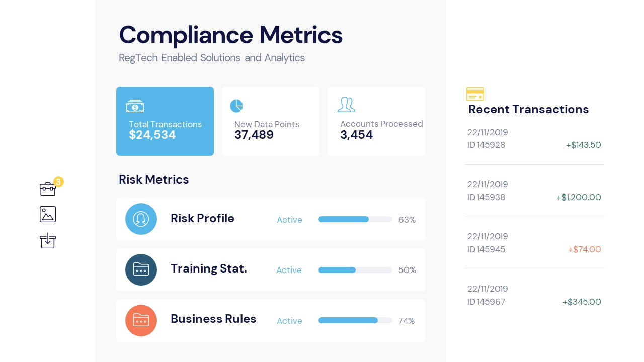Open the Total Transactions card
Viewport: 644px width, 362px height.
click(165, 121)
